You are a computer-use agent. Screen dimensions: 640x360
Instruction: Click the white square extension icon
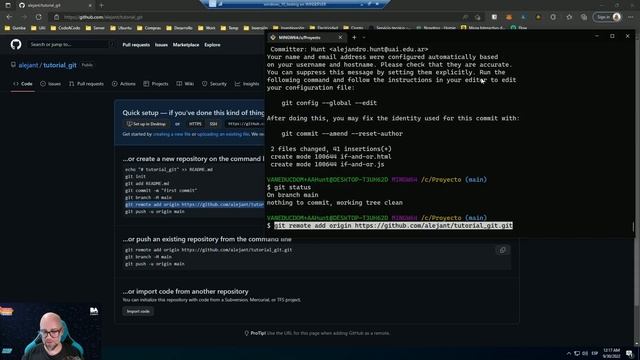[x=494, y=17]
